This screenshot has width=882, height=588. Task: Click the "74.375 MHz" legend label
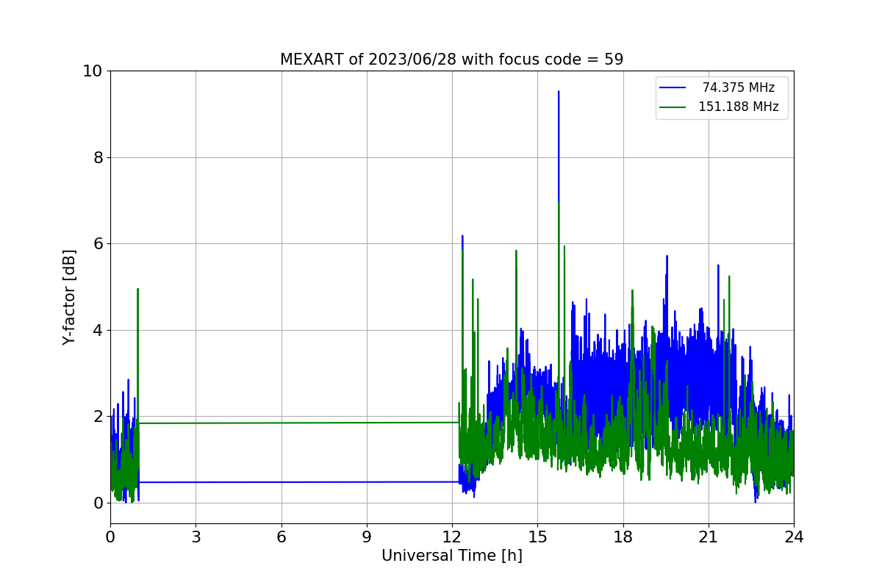(x=739, y=88)
